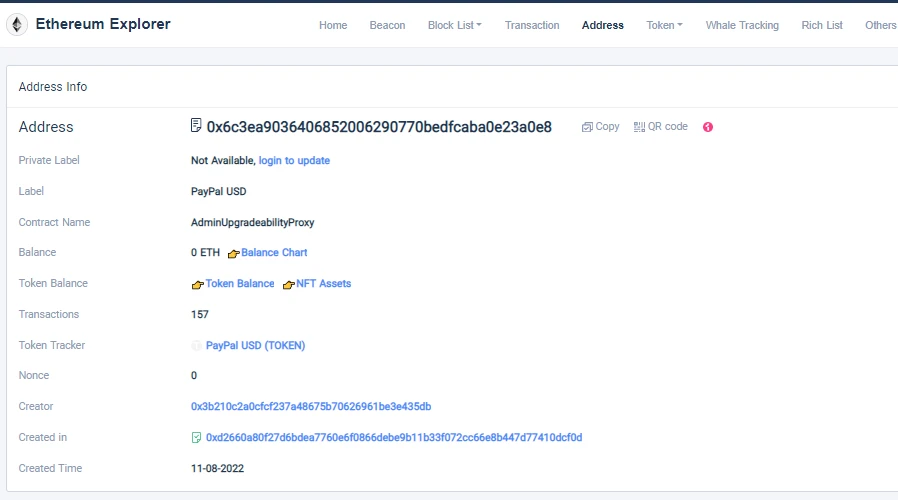Open the Token Balance link

pyautogui.click(x=240, y=284)
